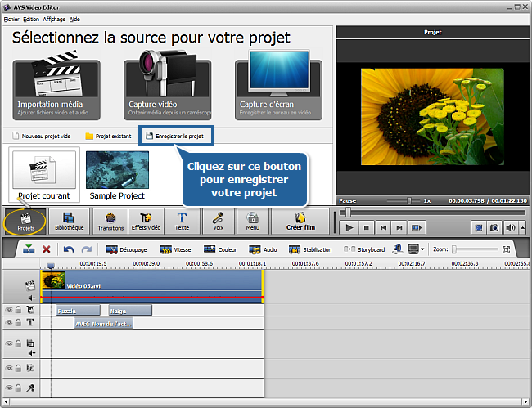
Task: Delete selected item with red X
Action: click(x=47, y=249)
